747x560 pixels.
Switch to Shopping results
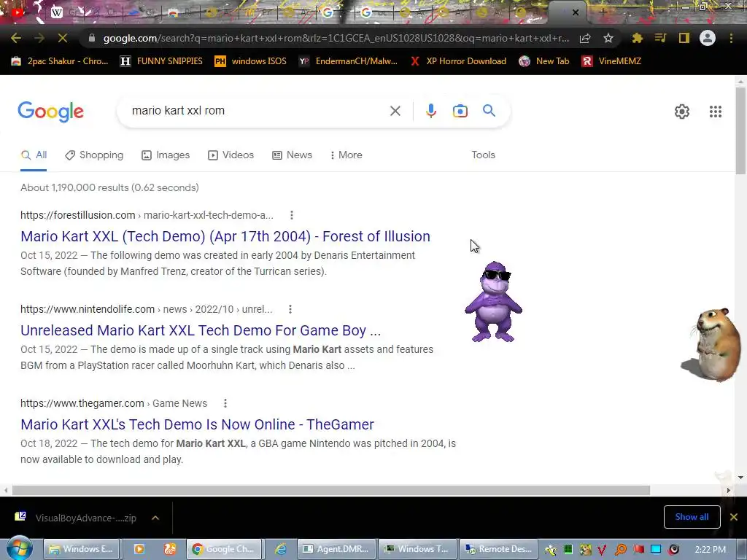point(94,155)
